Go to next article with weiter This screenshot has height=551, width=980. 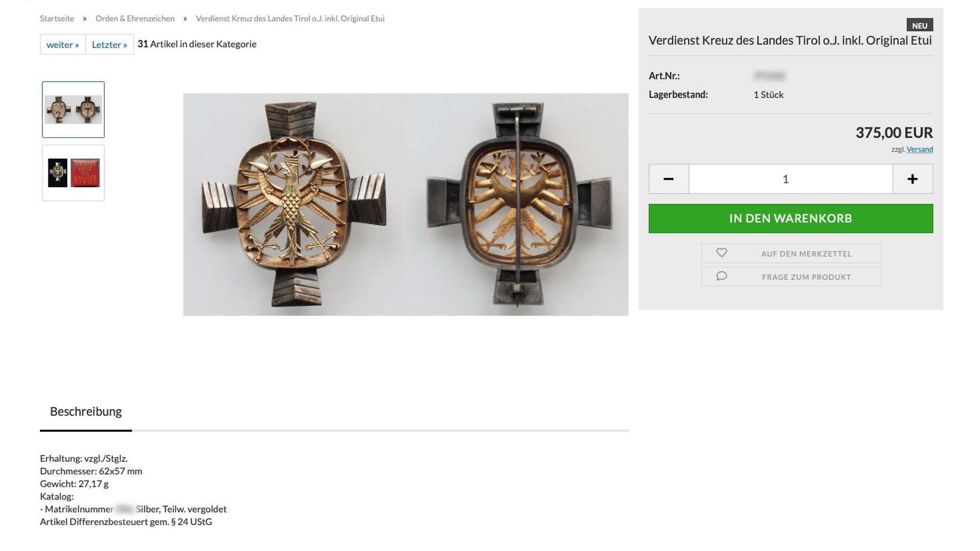point(63,44)
